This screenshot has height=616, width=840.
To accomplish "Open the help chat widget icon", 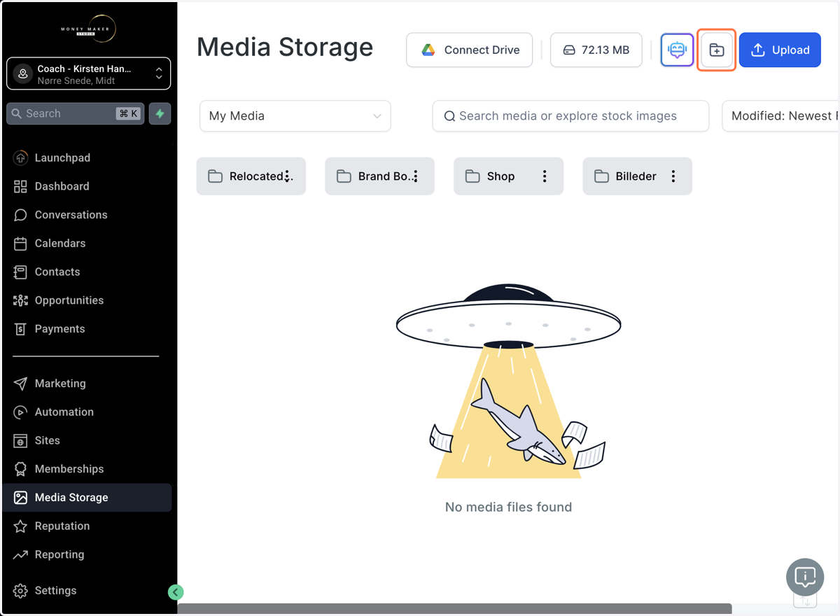I will [805, 577].
